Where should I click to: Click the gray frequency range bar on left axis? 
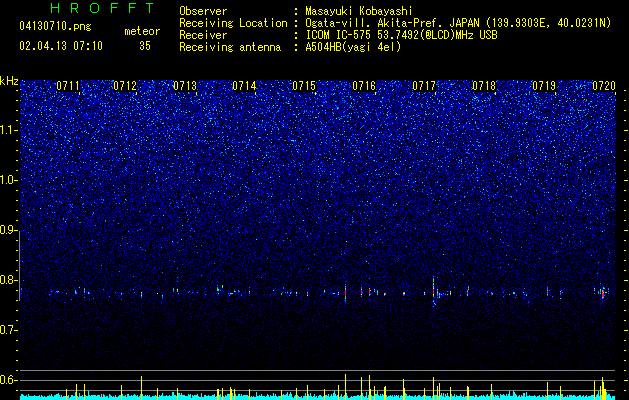19,266
